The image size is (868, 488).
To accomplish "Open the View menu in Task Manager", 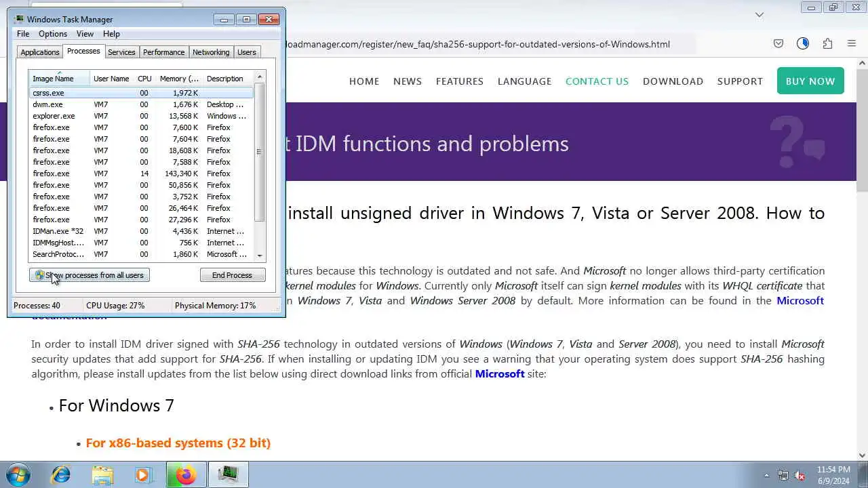I will coord(85,34).
